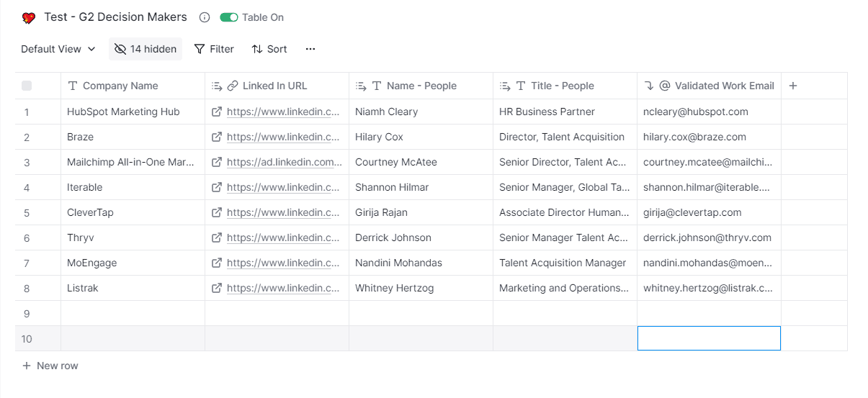Click the Company Name column header

(x=120, y=86)
